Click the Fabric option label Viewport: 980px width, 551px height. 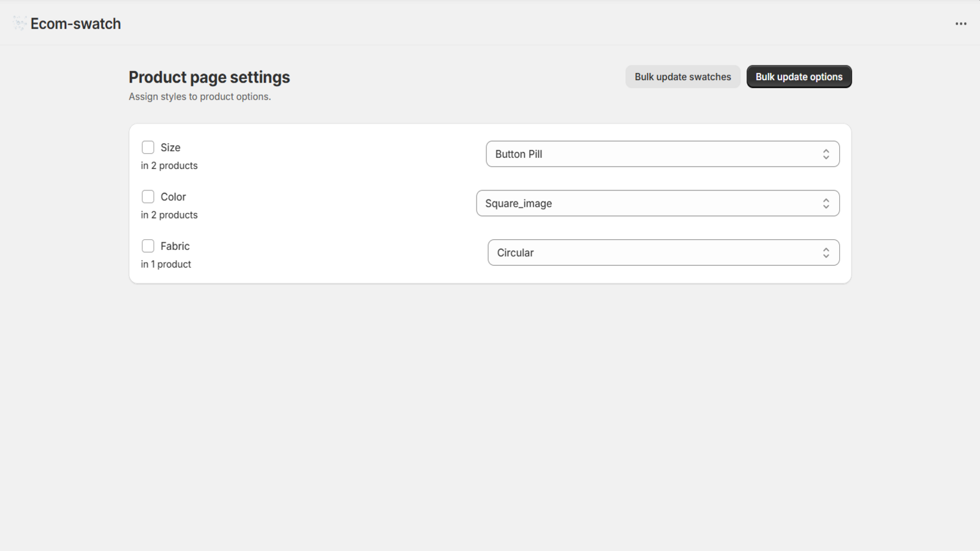coord(175,246)
